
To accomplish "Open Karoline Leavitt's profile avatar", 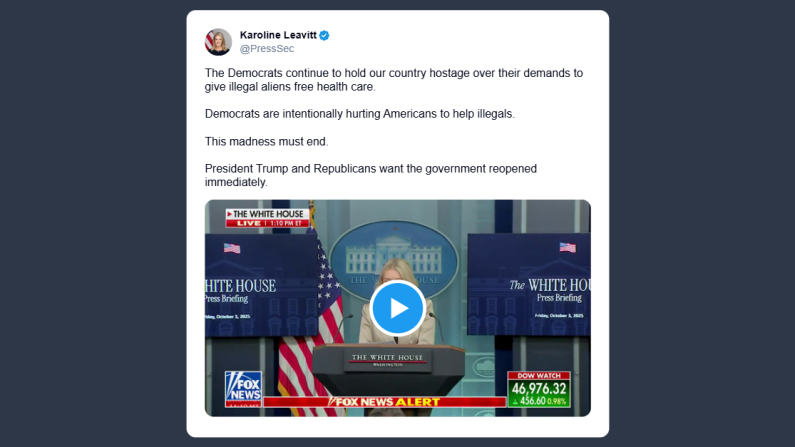I will 218,42.
